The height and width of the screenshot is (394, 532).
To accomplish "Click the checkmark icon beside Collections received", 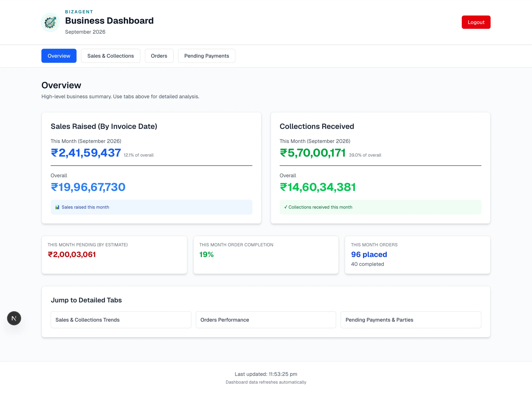I will [286, 207].
